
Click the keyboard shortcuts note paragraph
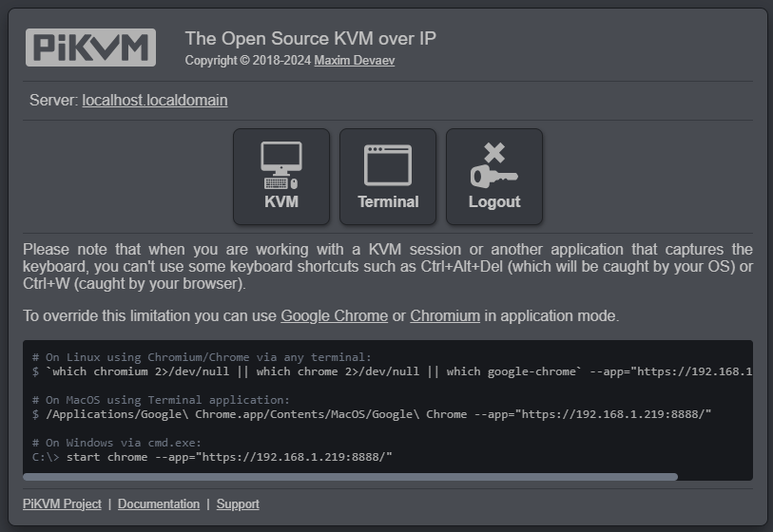(x=388, y=266)
